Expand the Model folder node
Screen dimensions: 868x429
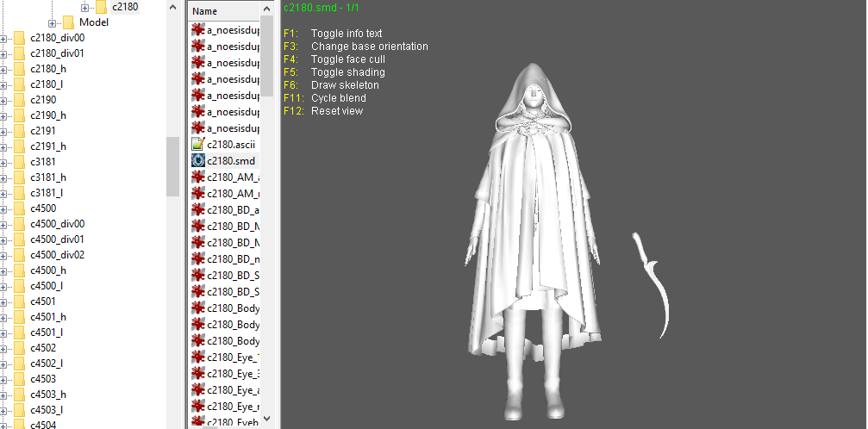[52, 23]
